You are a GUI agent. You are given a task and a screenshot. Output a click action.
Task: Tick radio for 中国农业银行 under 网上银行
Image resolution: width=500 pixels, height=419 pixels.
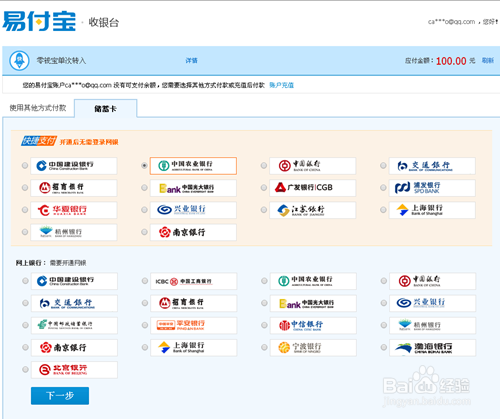point(264,281)
